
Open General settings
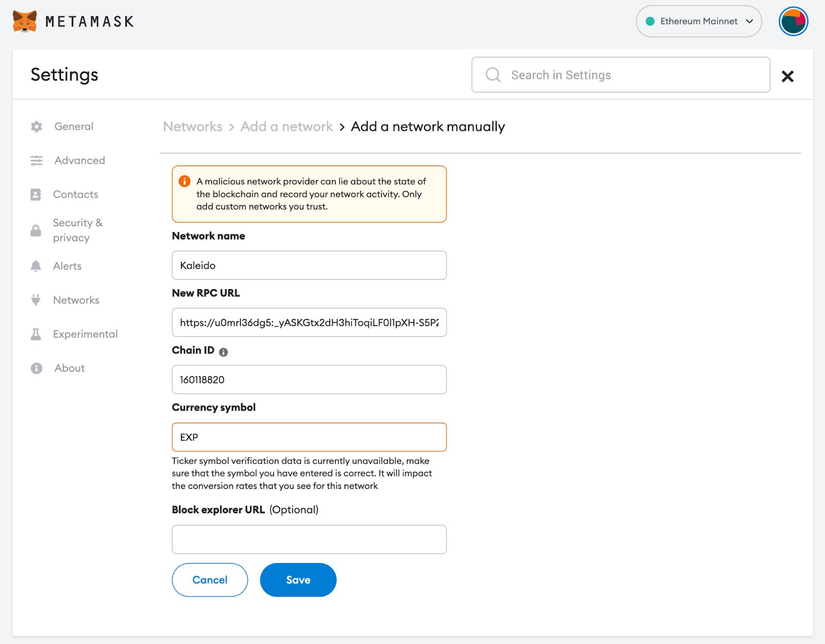coord(74,126)
